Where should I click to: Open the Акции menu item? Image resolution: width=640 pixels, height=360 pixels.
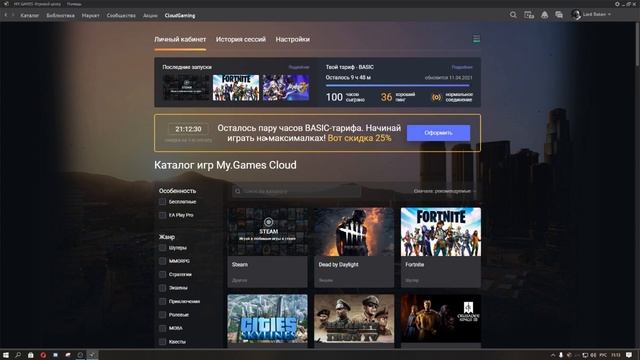(150, 16)
